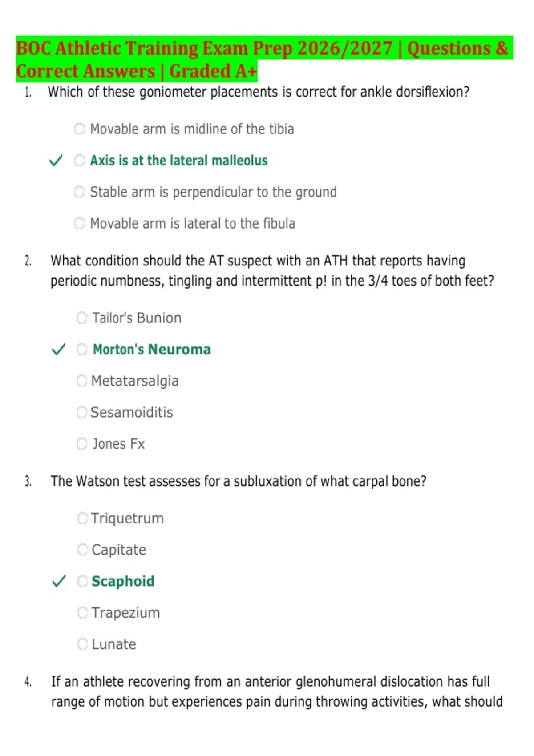534x756 pixels.
Task: Select Movable arm is lateral to fibula
Action: click(x=79, y=223)
